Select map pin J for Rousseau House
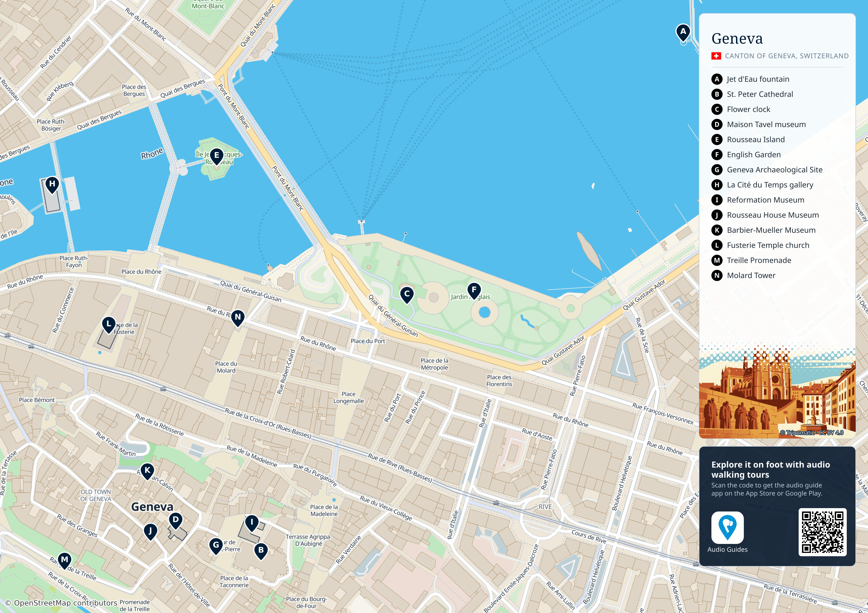Viewport: 868px width, 613px height. 150,532
